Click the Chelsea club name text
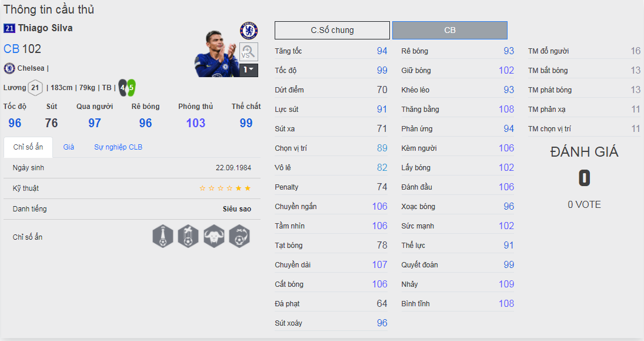This screenshot has height=341, width=644. (32, 68)
